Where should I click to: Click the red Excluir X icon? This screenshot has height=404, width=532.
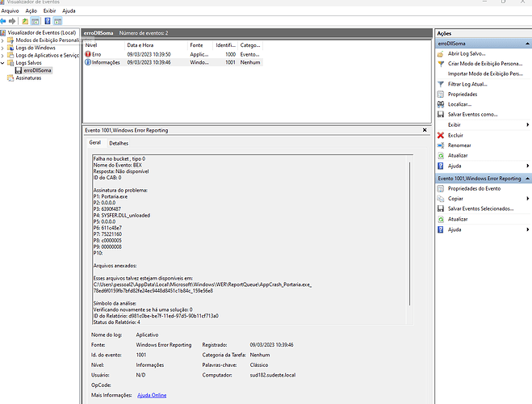(441, 135)
